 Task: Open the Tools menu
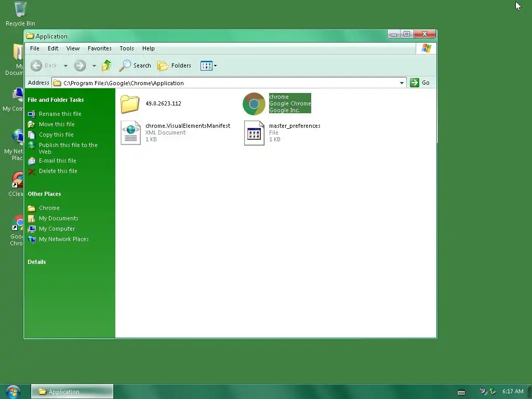click(127, 48)
